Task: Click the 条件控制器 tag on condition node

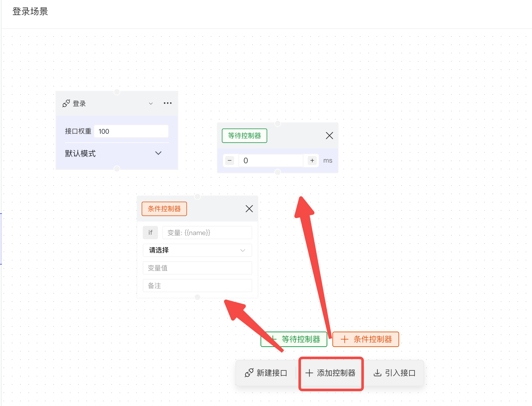Action: (164, 209)
